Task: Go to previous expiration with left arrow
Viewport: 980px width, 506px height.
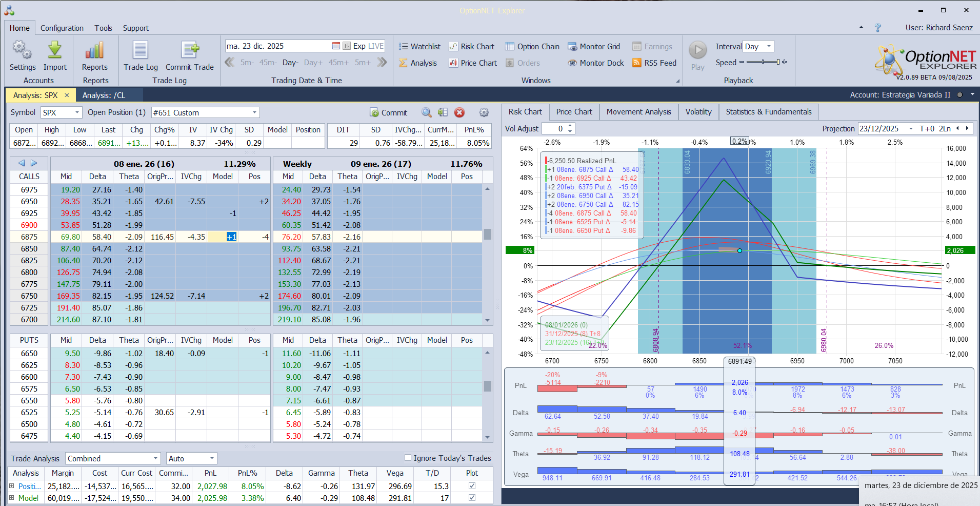Action: [22, 163]
